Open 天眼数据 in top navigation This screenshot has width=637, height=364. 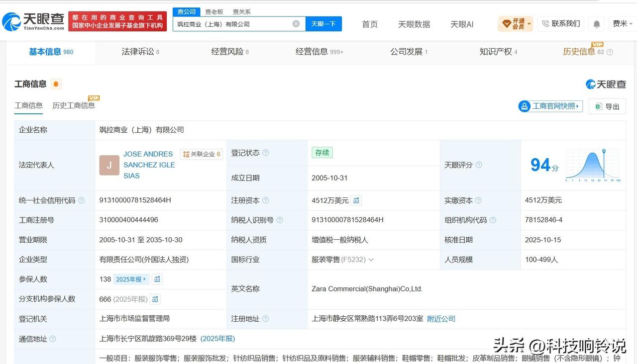click(x=414, y=24)
